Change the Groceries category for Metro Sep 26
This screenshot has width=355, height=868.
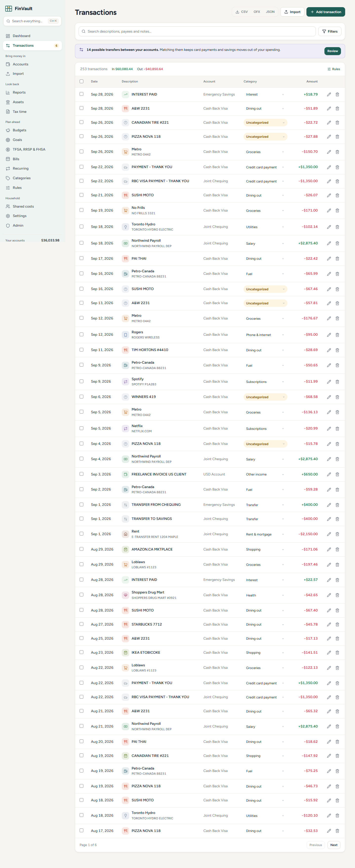tap(265, 152)
